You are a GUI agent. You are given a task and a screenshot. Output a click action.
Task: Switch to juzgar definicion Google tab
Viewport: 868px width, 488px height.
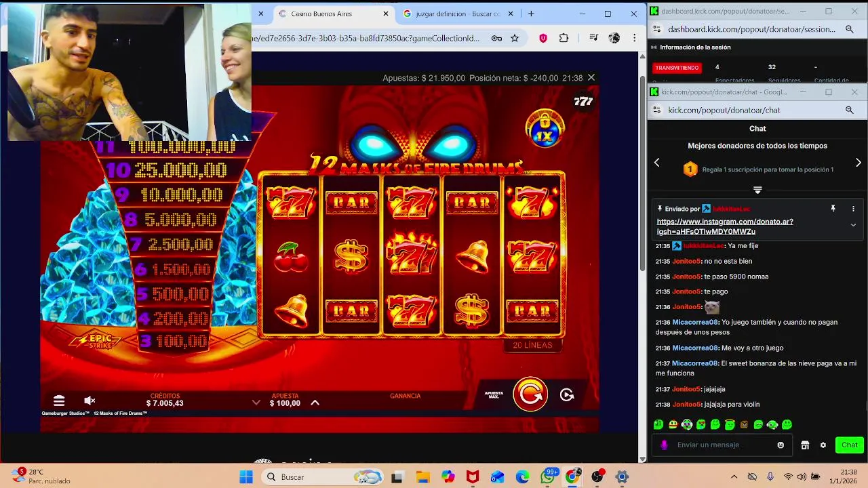click(458, 14)
